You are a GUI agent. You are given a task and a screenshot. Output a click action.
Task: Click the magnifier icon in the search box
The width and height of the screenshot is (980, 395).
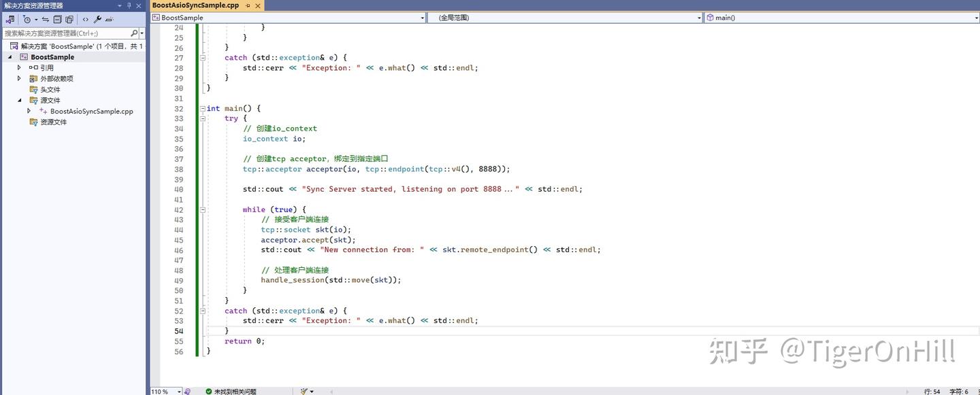[134, 33]
